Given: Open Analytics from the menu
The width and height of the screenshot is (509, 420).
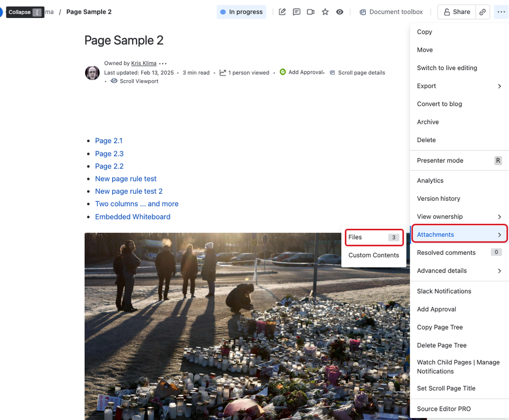Looking at the screenshot, I should [459, 180].
